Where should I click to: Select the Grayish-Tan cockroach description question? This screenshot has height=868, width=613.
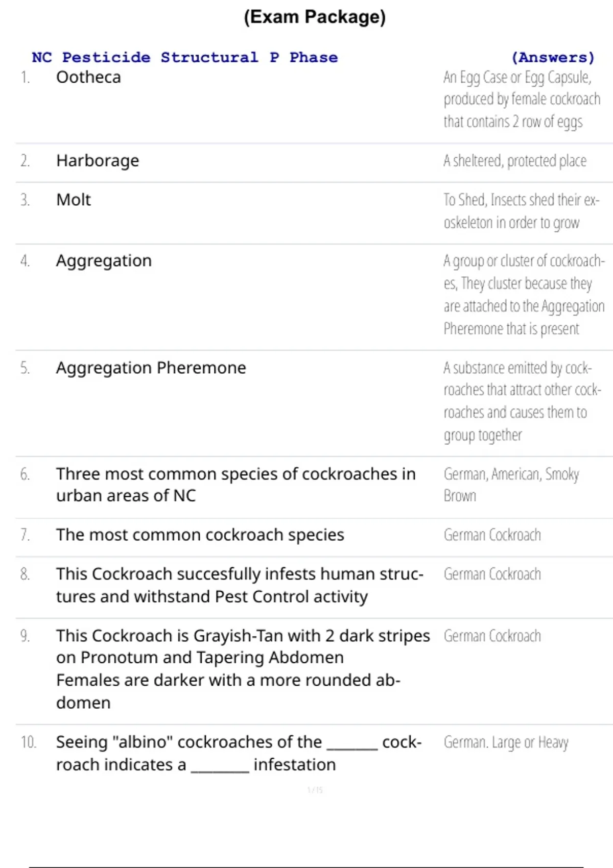point(243,669)
